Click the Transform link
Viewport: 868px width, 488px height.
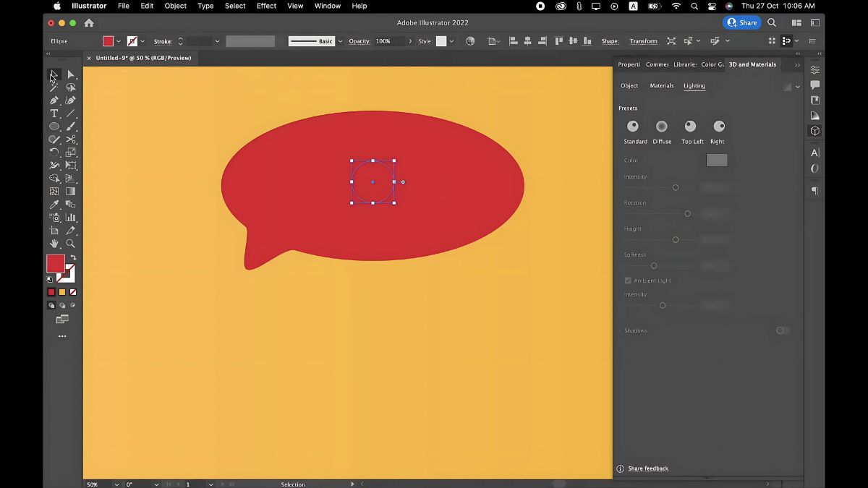[x=644, y=41]
